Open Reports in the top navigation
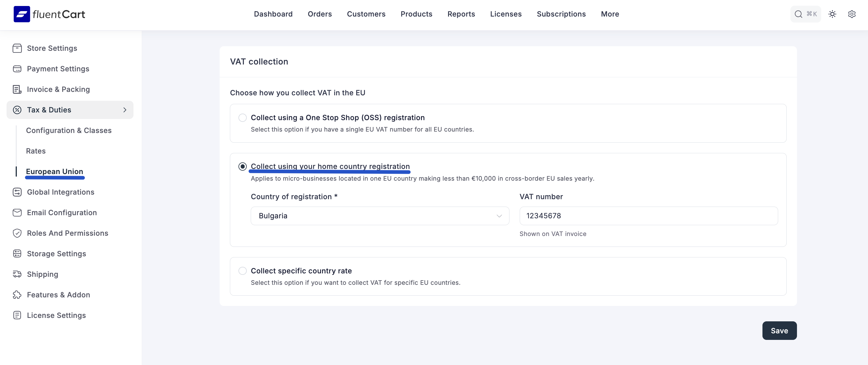Viewport: 868px width, 365px height. pyautogui.click(x=461, y=14)
